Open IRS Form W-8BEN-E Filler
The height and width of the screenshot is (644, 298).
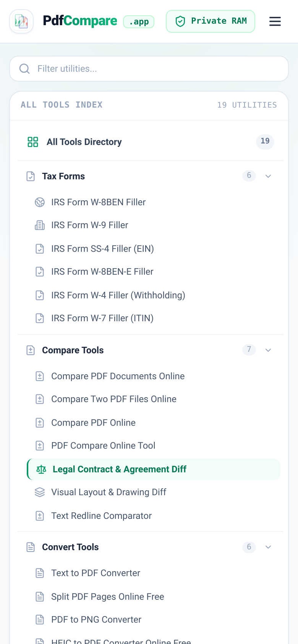click(x=154, y=272)
